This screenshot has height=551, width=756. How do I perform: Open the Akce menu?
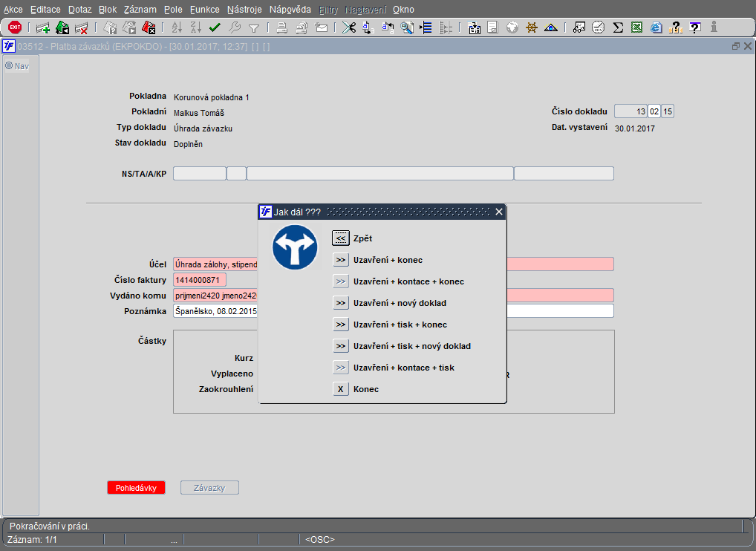tap(13, 9)
